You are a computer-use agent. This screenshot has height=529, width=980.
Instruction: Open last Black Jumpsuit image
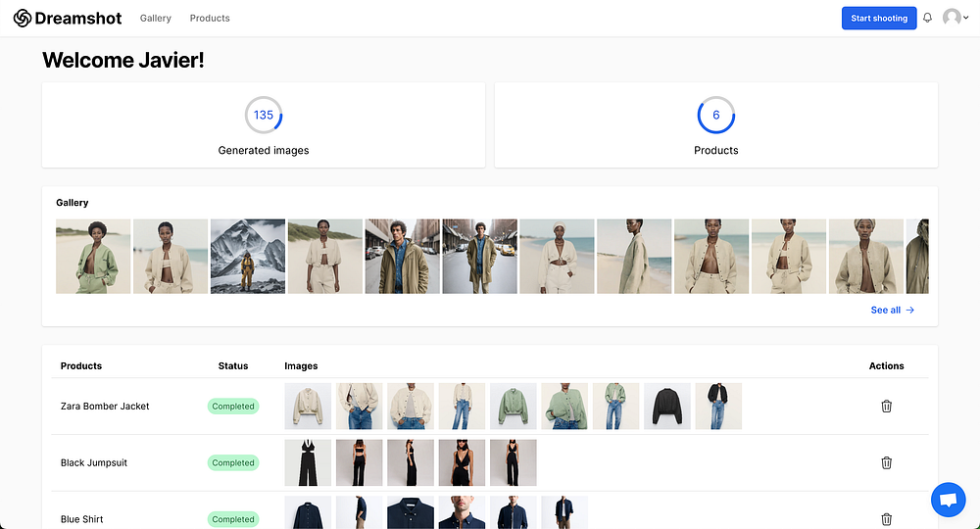point(514,462)
